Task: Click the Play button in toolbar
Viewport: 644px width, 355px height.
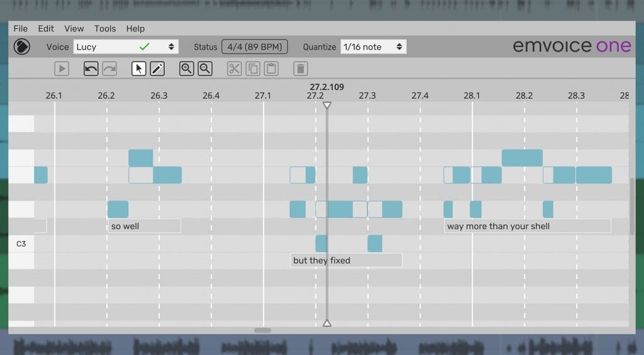Action: tap(62, 68)
